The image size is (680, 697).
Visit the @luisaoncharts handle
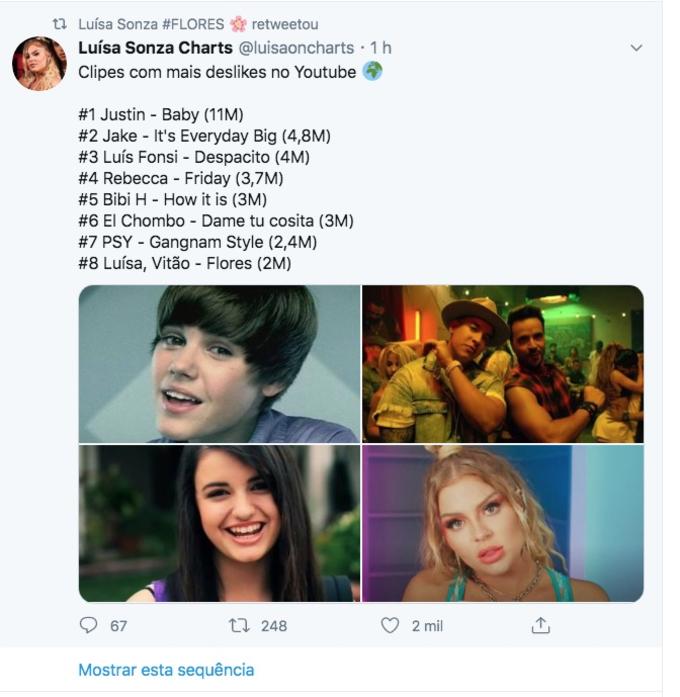click(296, 48)
